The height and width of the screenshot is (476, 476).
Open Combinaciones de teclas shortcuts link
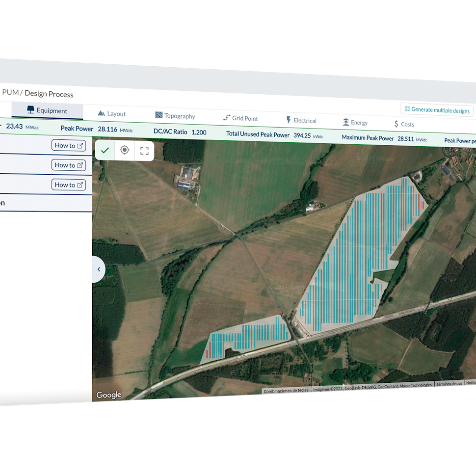(286, 391)
